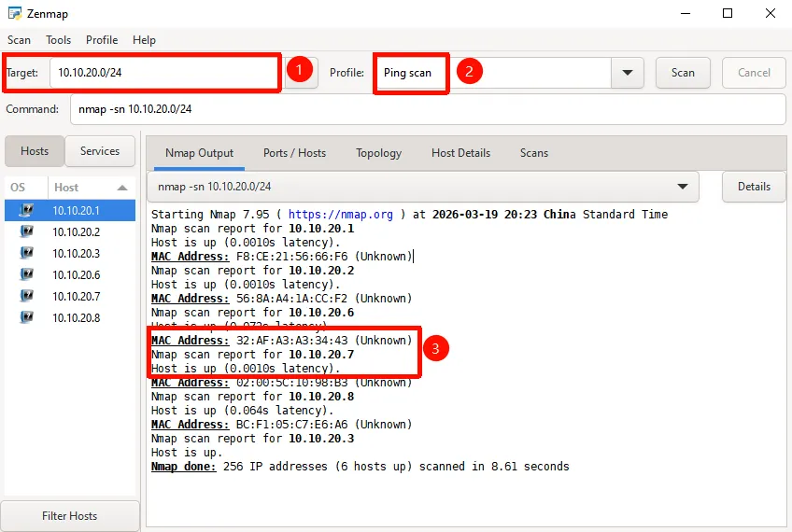Open the Scan menu
The height and width of the screenshot is (532, 792).
(x=19, y=40)
